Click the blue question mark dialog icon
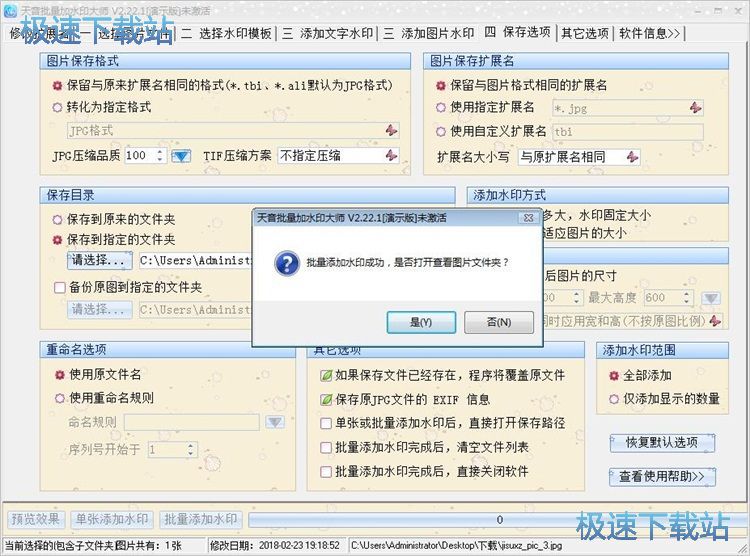 click(x=287, y=263)
